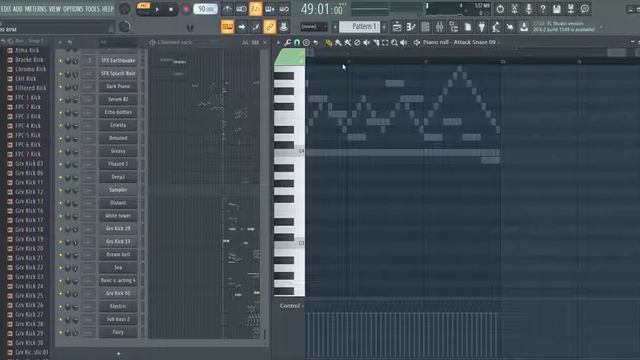Toggle the piano roll magnet snap icon

tap(297, 42)
